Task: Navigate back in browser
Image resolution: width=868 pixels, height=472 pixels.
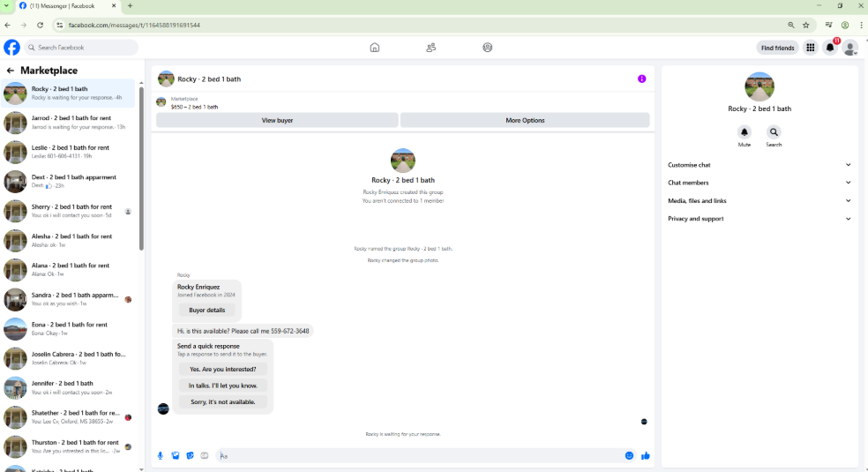Action: click(x=7, y=25)
